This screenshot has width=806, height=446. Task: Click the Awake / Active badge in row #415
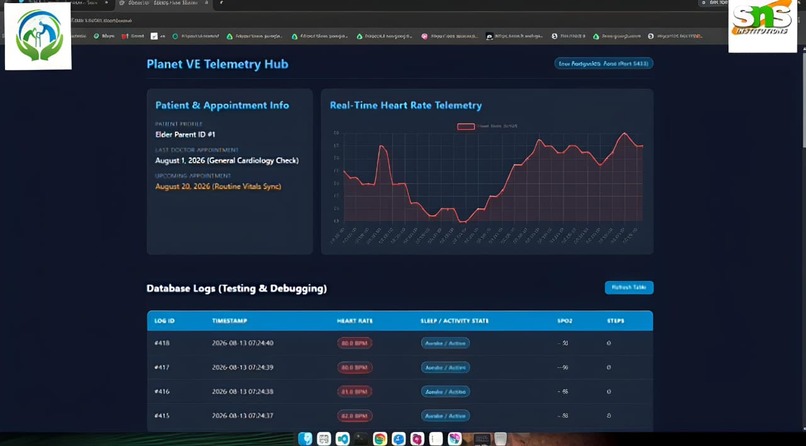click(x=445, y=416)
